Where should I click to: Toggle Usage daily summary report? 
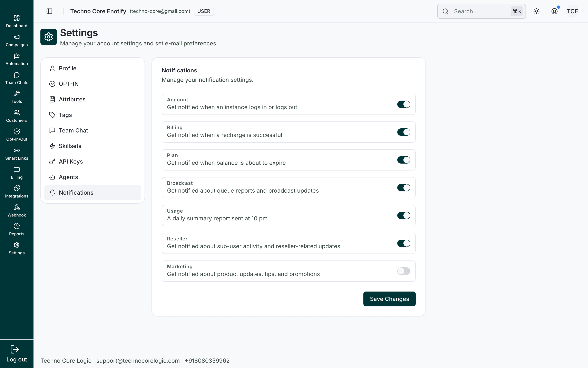tap(404, 215)
